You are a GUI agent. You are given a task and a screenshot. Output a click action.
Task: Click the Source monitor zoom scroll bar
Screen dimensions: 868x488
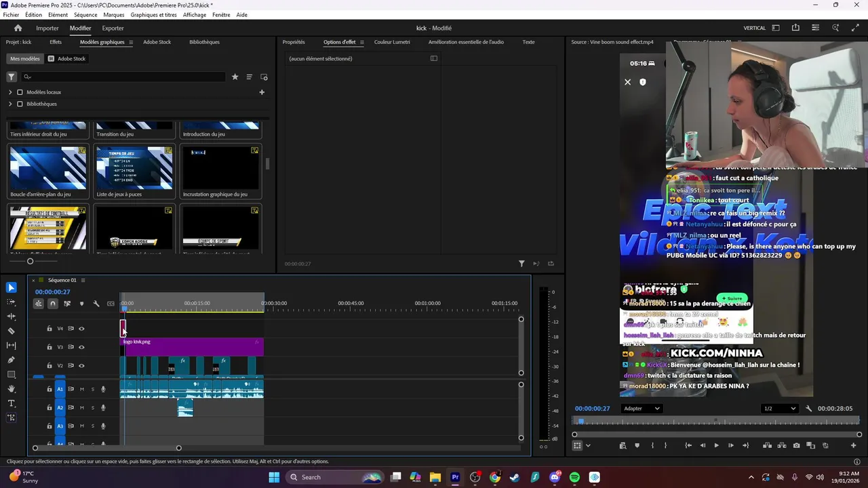point(717,434)
